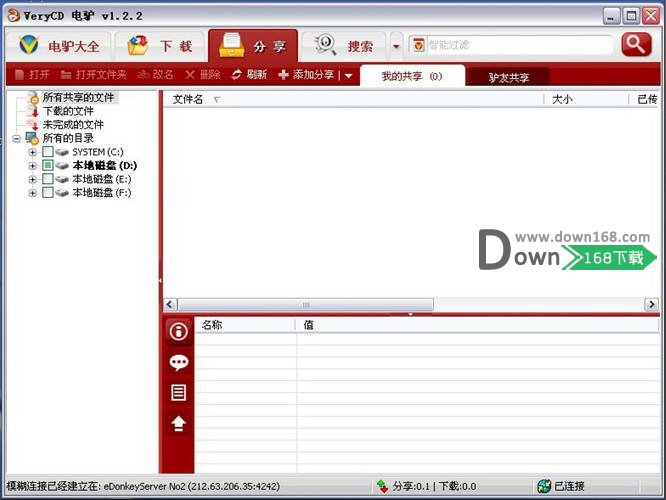The width and height of the screenshot is (666, 500).
Task: Click horizontal scrollbar left arrow
Action: [x=170, y=305]
